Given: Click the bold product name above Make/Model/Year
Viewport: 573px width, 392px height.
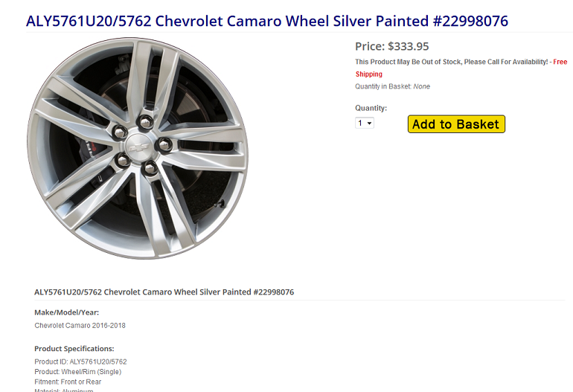Looking at the screenshot, I should click(x=164, y=292).
